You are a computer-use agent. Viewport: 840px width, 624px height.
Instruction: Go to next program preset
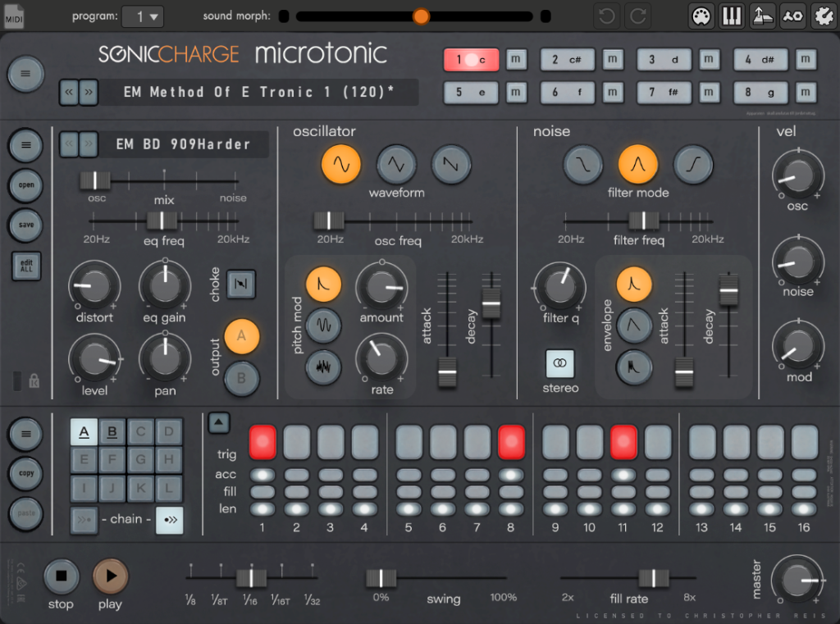coord(89,92)
